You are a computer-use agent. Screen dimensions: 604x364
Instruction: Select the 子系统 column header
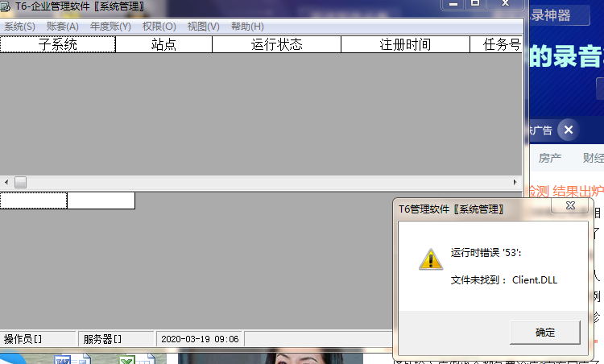58,44
